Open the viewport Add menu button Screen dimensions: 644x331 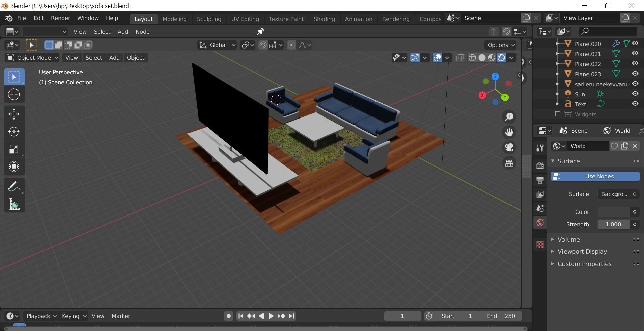click(x=114, y=58)
